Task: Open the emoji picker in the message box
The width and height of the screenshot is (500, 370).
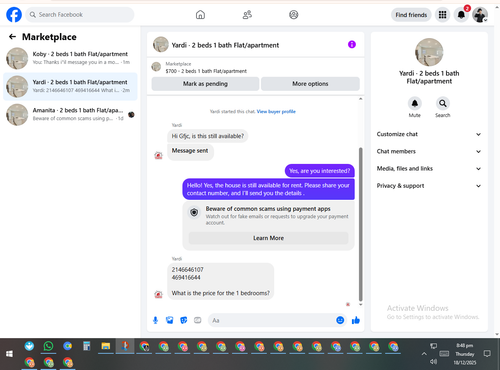Action: (340, 320)
